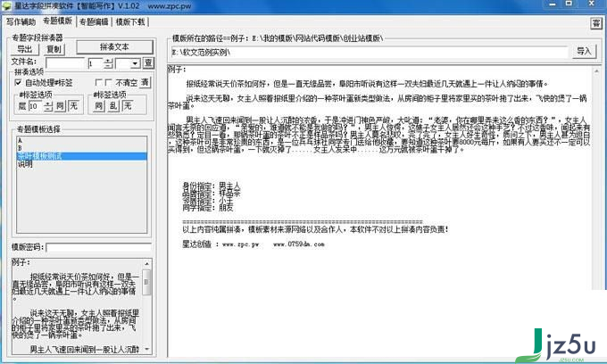Viewport: 607px width, 364px height.
Task: Click the preview box scrollbar down arrow
Action: tap(146, 349)
